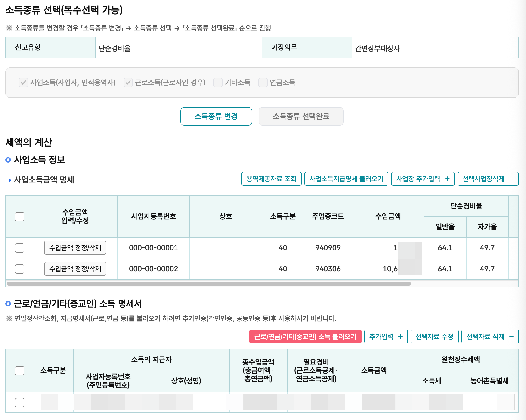Click 선택자료 수정 button
Screen dimensions: 526x420
434,337
